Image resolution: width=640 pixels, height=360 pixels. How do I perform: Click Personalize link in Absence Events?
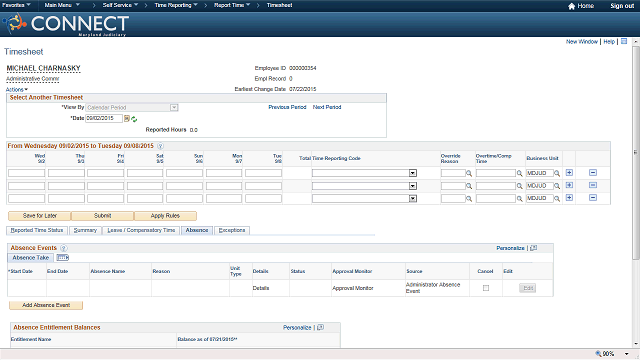510,248
